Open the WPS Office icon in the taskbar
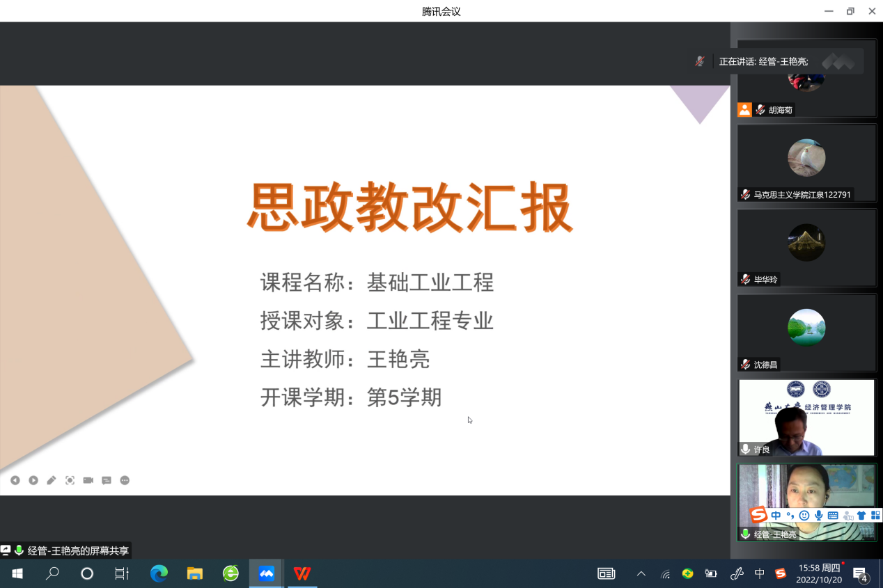Screen dimensions: 883x588 point(302,573)
